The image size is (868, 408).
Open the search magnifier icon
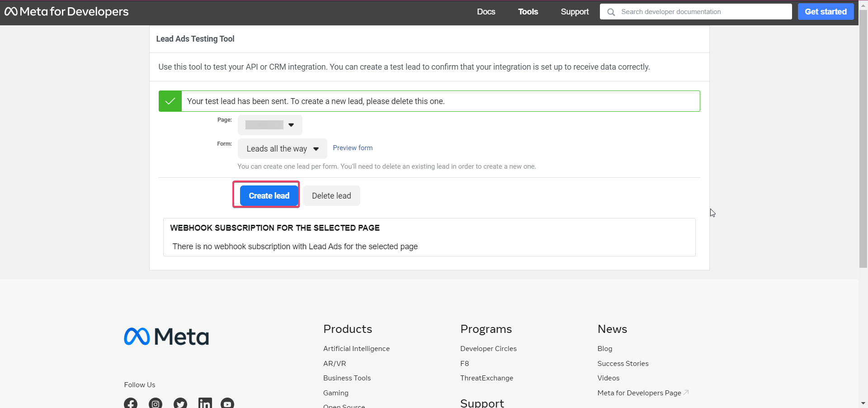point(611,11)
